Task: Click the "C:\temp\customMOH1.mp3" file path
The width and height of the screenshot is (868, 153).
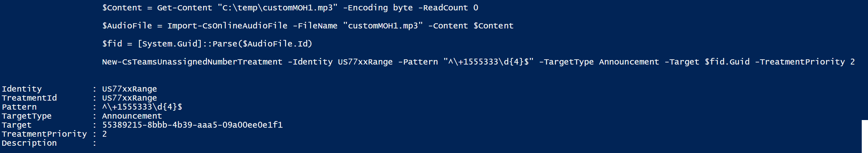Action: pos(277,8)
